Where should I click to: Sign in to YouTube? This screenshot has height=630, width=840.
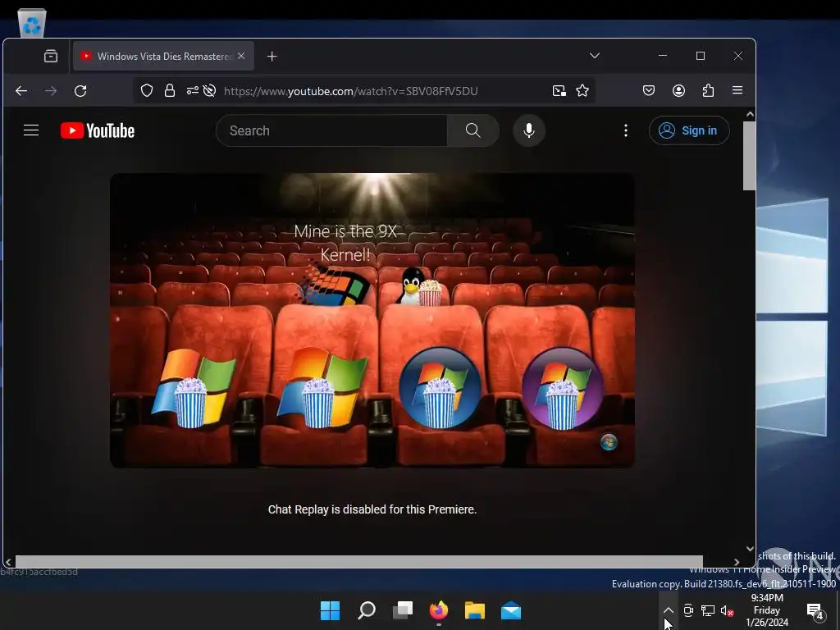[689, 130]
